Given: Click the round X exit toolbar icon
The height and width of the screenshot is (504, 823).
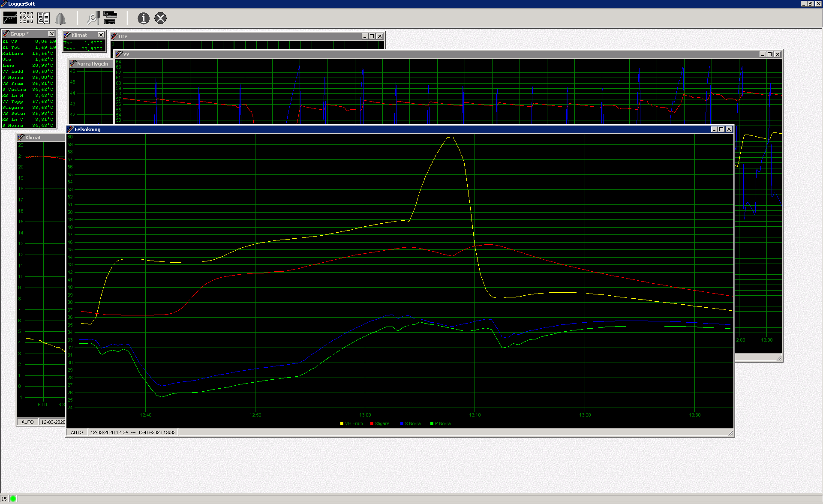Looking at the screenshot, I should (x=161, y=18).
